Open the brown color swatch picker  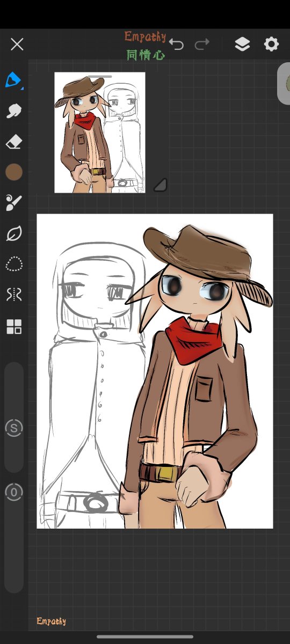[x=14, y=172]
